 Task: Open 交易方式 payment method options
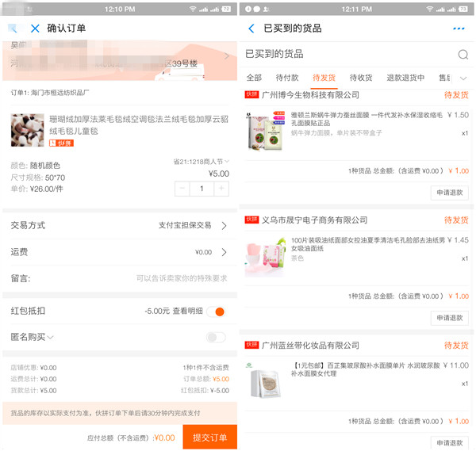click(x=120, y=225)
